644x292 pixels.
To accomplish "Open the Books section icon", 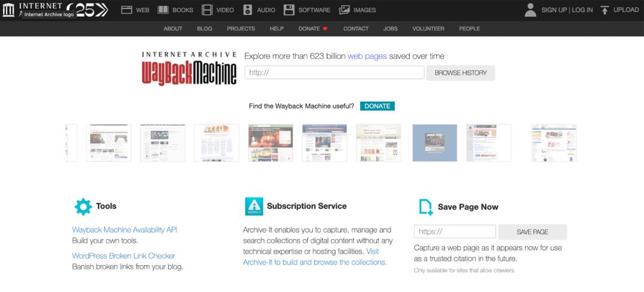I will pyautogui.click(x=163, y=10).
